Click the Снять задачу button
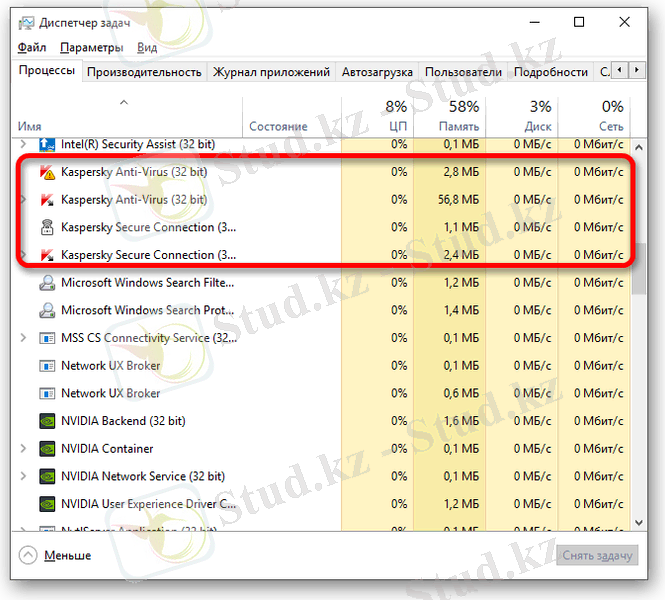Image resolution: width=665 pixels, height=600 pixels. click(x=597, y=555)
